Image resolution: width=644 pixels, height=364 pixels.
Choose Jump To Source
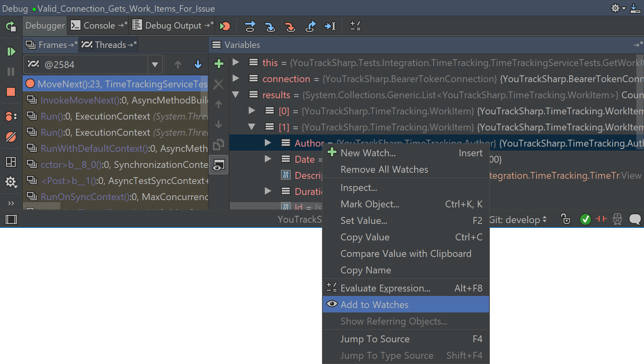(406, 339)
